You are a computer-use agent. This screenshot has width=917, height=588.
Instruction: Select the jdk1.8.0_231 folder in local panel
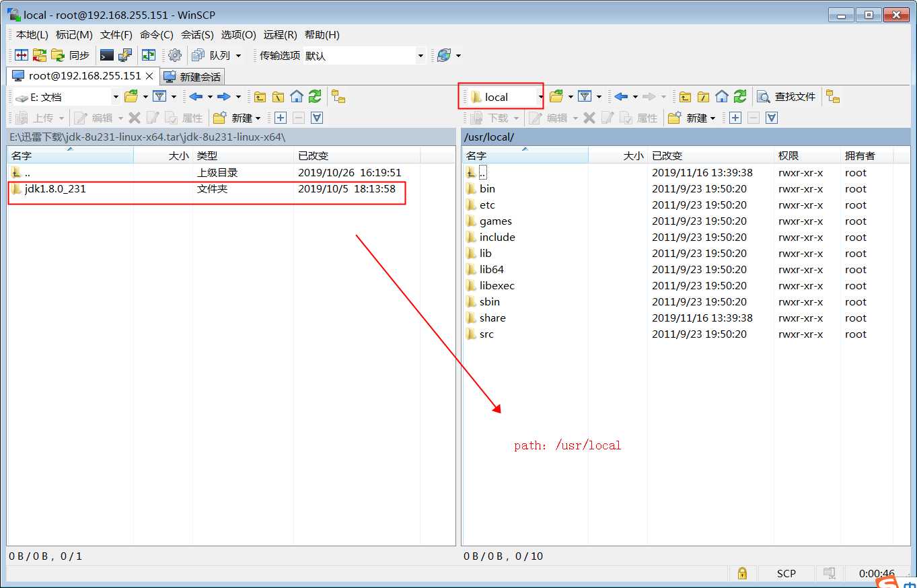coord(56,189)
